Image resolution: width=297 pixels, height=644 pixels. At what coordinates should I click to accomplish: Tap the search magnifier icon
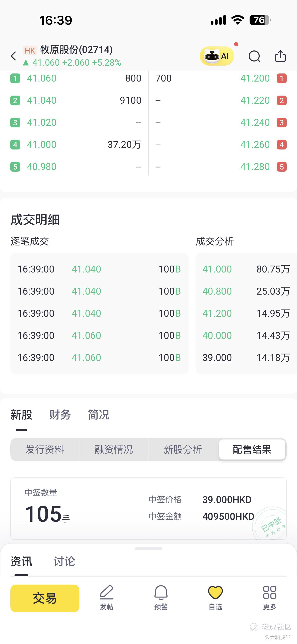[x=254, y=56]
